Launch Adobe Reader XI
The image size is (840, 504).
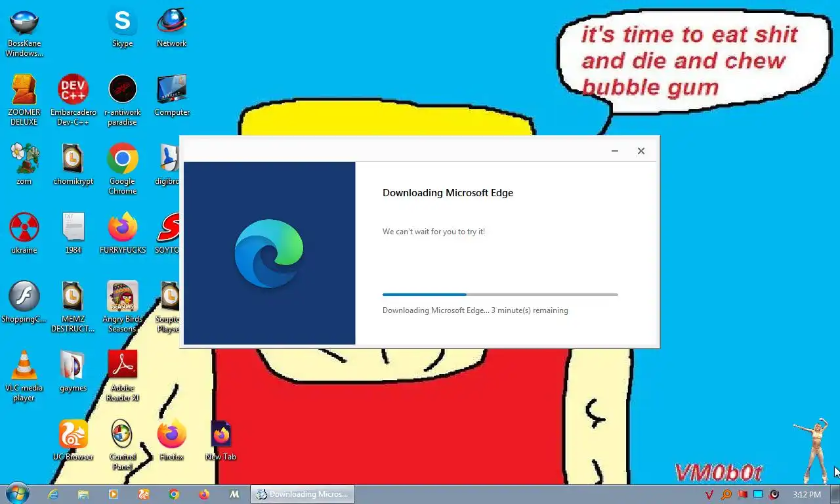122,375
